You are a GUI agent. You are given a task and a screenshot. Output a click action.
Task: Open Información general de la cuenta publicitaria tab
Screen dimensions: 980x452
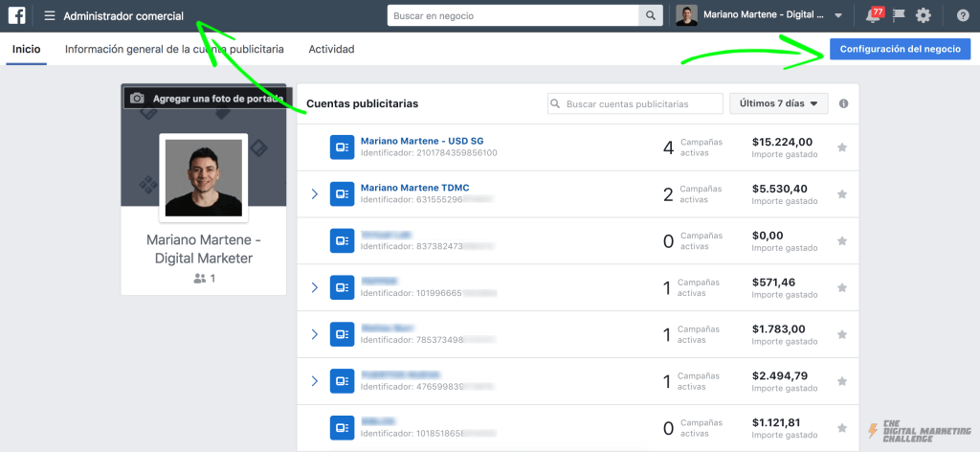tap(174, 49)
